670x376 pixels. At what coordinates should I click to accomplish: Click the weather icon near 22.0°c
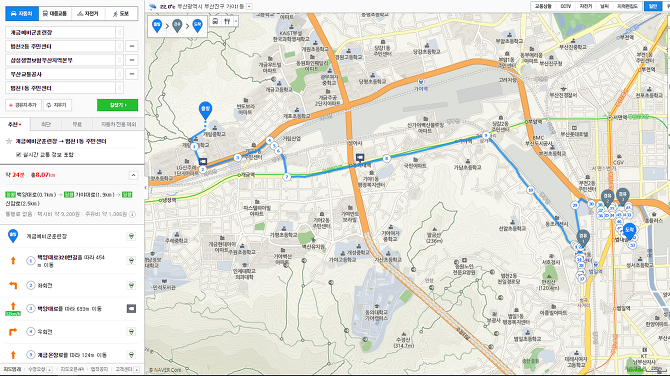coord(153,6)
